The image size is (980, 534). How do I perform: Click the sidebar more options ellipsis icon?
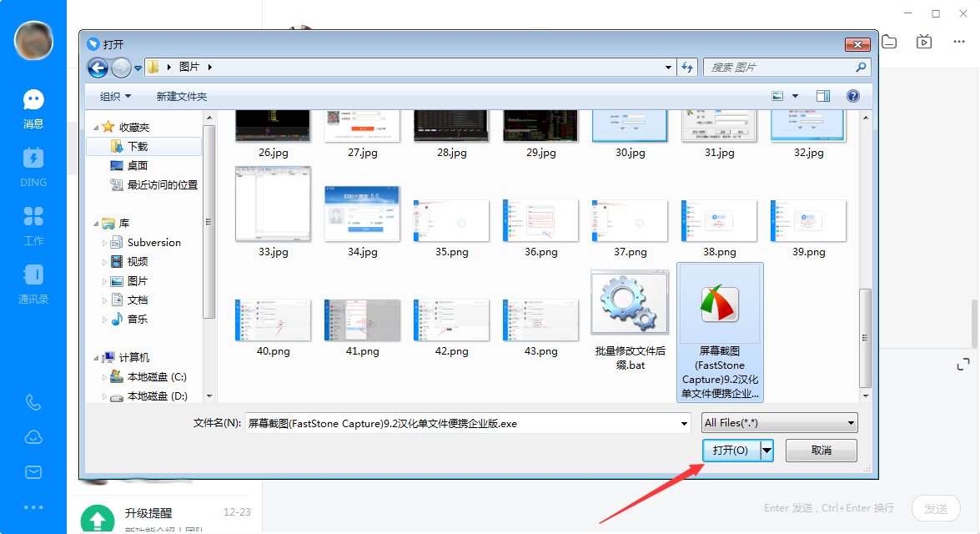33,506
